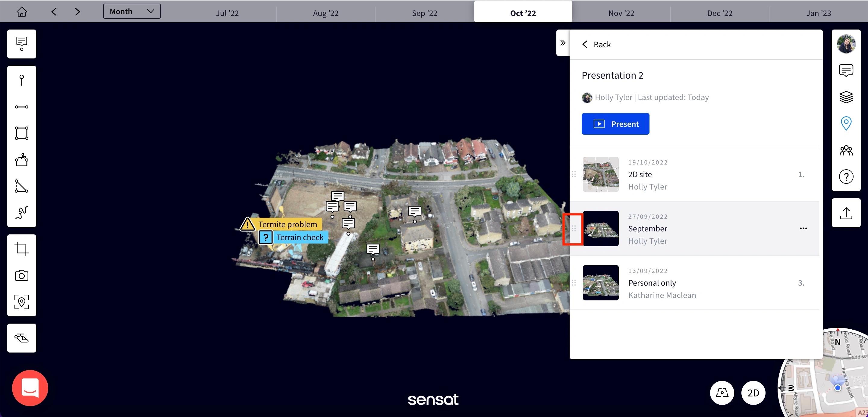Open the 2D site view thumbnail
868x417 pixels.
[600, 174]
